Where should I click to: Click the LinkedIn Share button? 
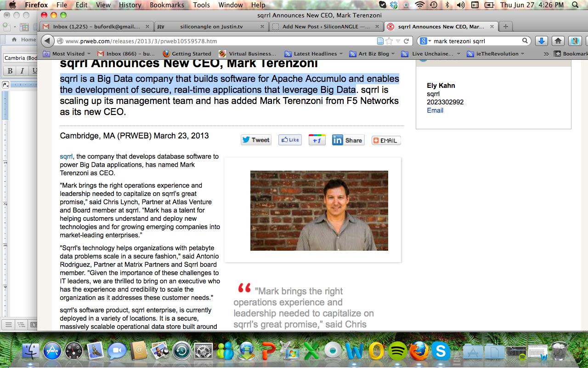348,140
